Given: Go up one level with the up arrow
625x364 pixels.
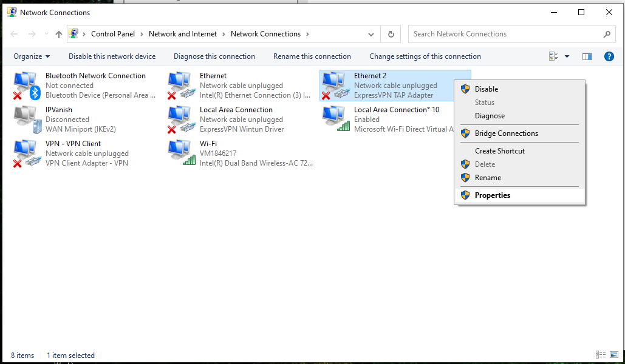Looking at the screenshot, I should tap(58, 34).
